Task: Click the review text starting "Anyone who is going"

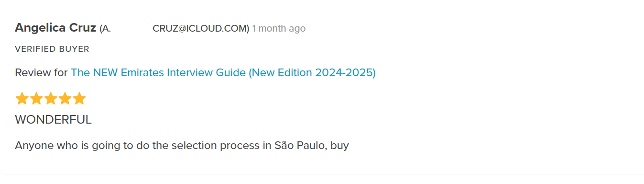Action: [x=182, y=145]
